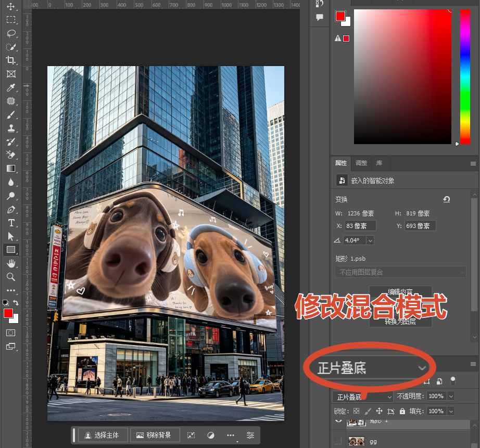Select the Pen tool

(x=11, y=210)
